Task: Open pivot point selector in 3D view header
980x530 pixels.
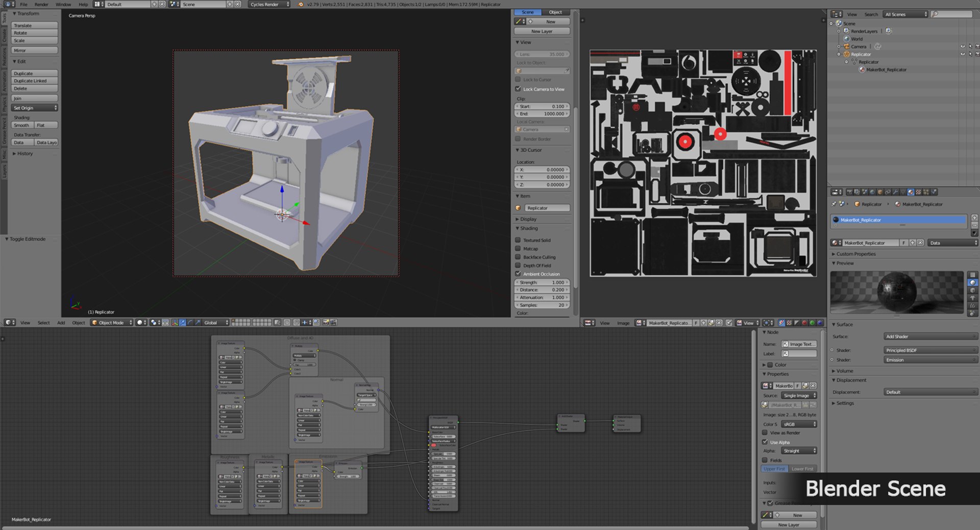Action: (155, 323)
